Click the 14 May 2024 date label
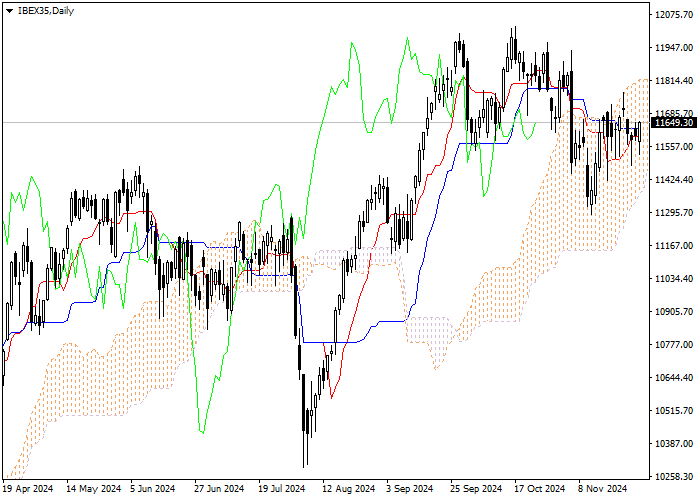Image resolution: width=700 pixels, height=500 pixels. pos(93,489)
